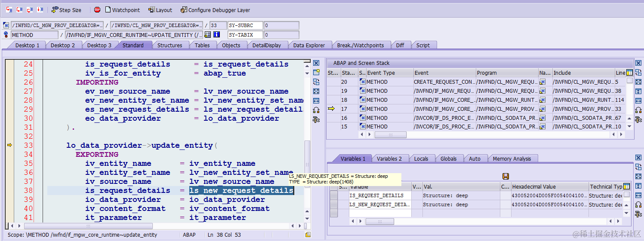
Task: Click the red Stop breakpoint icon
Action: [97, 9]
